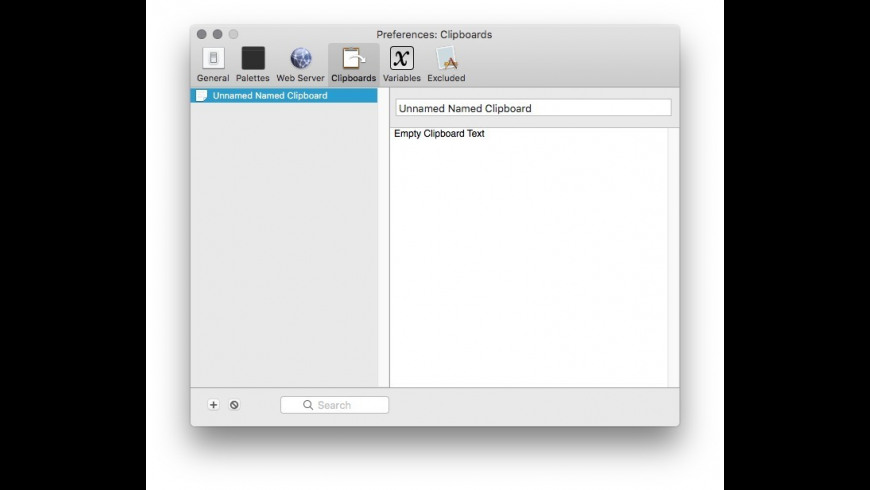Select Unnamed Named Clipboard in the list
Screen dimensions: 870x490
(284, 95)
